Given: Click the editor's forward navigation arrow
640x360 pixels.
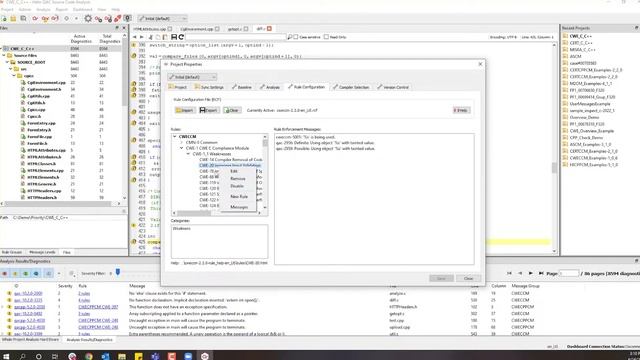Looking at the screenshot, I should pyautogui.click(x=142, y=37).
